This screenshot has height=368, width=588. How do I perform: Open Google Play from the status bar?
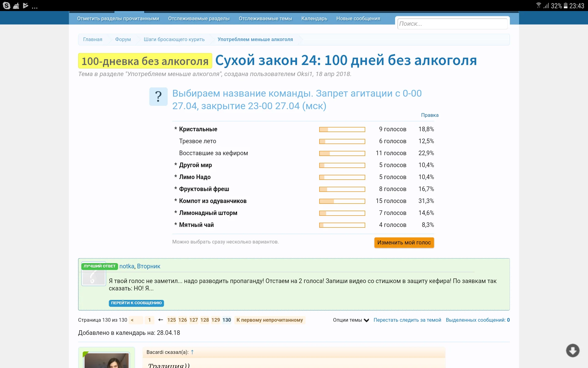pyautogui.click(x=26, y=5)
